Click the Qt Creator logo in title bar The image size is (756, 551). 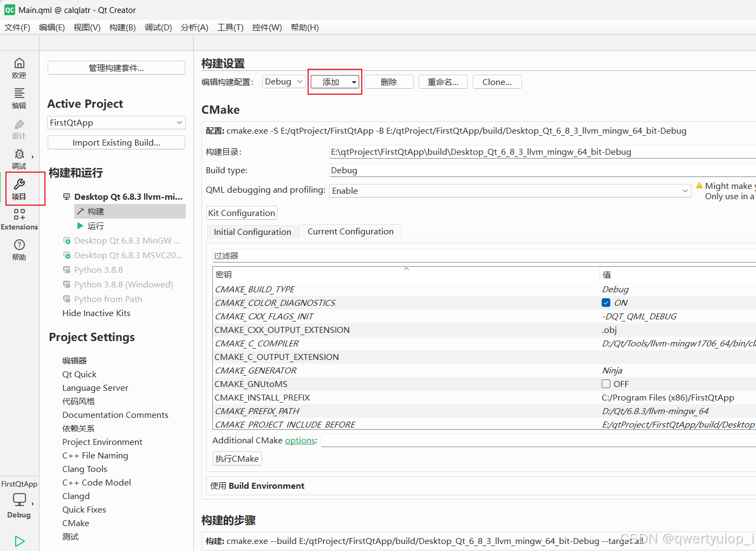[x=10, y=10]
